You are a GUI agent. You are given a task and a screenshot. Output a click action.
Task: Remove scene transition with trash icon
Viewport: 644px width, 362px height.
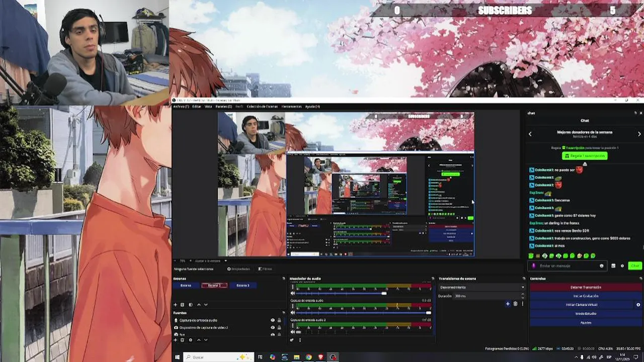(515, 304)
